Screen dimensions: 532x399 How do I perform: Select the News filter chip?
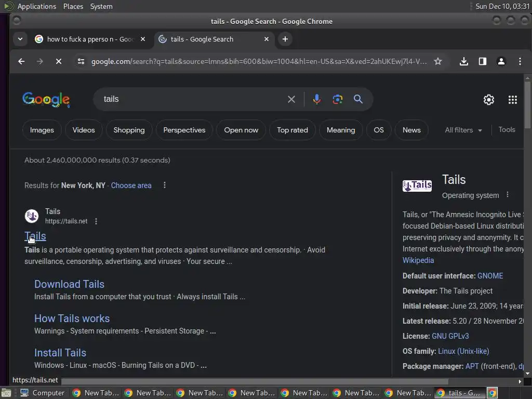click(x=411, y=130)
